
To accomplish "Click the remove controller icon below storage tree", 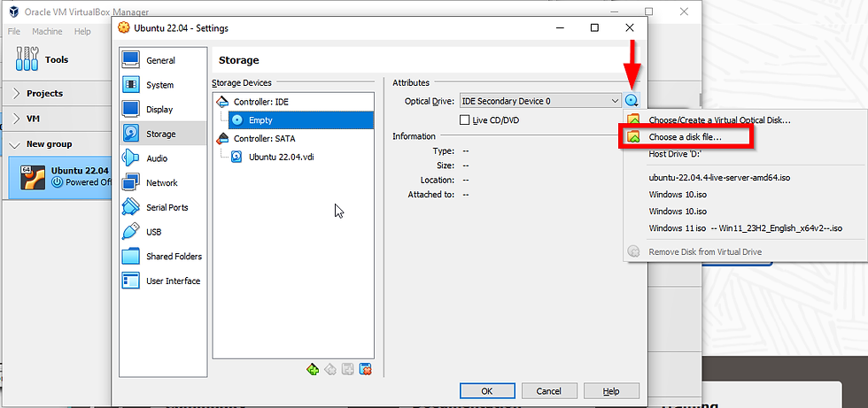I will pos(330,369).
